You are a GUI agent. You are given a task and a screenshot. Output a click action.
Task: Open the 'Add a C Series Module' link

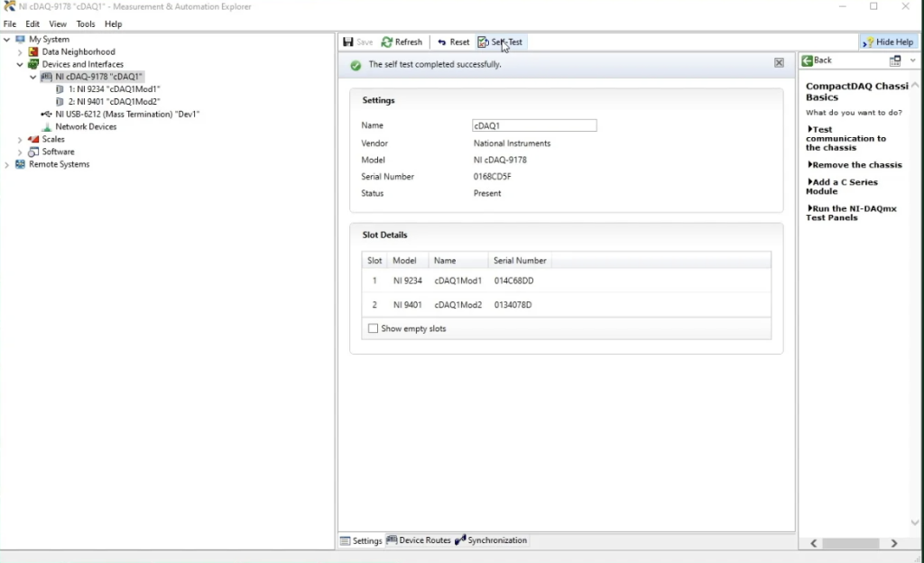coord(842,187)
